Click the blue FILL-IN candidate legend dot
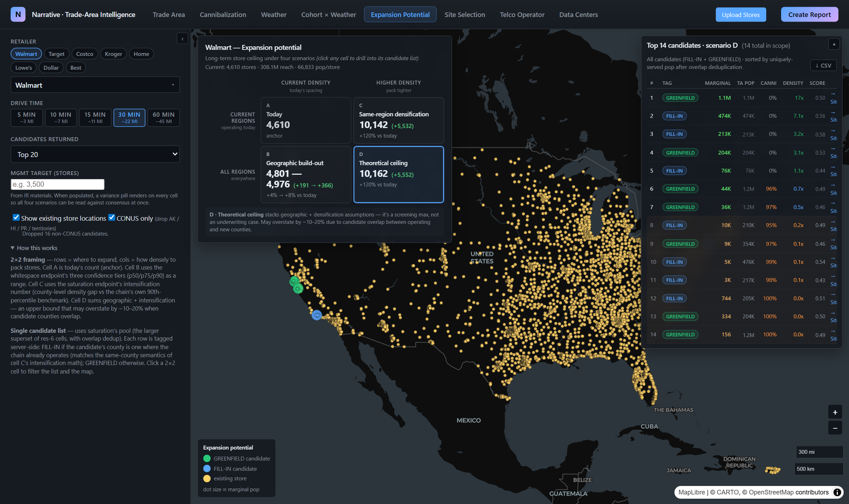Screen dimensions: 849x504 [x=207, y=469]
